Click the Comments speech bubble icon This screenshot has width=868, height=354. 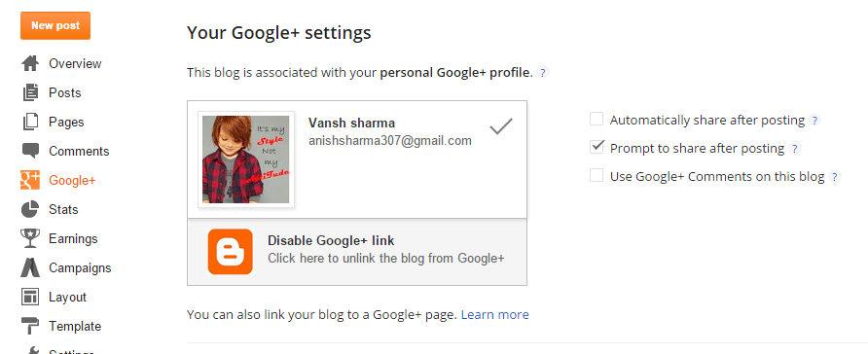pyautogui.click(x=30, y=151)
